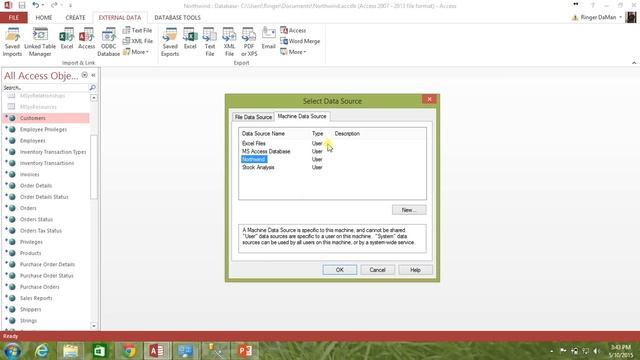The width and height of the screenshot is (640, 360).
Task: Import from Access in Import & Link group
Action: pos(87,39)
